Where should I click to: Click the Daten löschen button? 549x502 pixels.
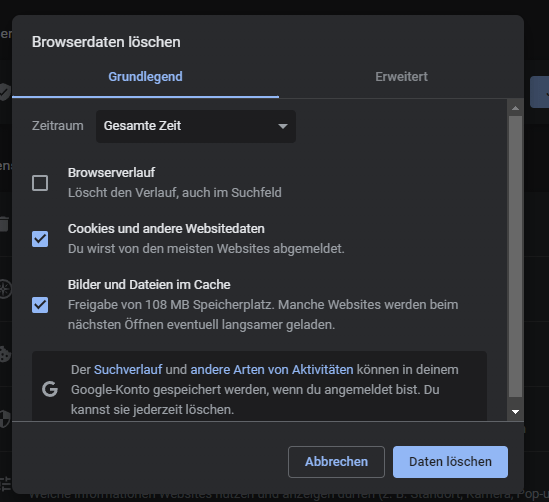coord(450,462)
